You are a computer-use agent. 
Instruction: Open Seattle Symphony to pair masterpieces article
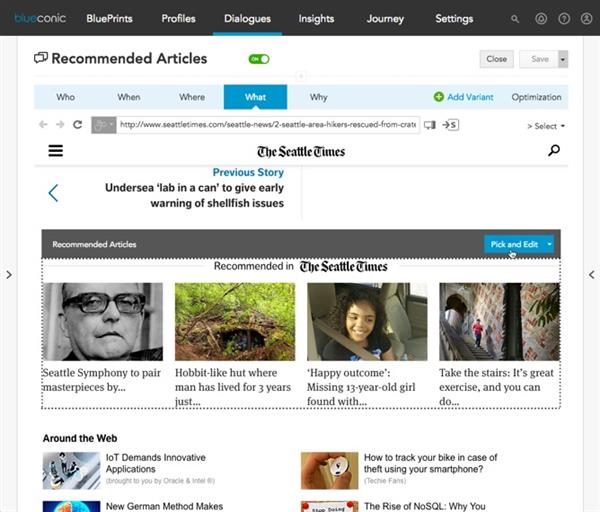pyautogui.click(x=101, y=380)
